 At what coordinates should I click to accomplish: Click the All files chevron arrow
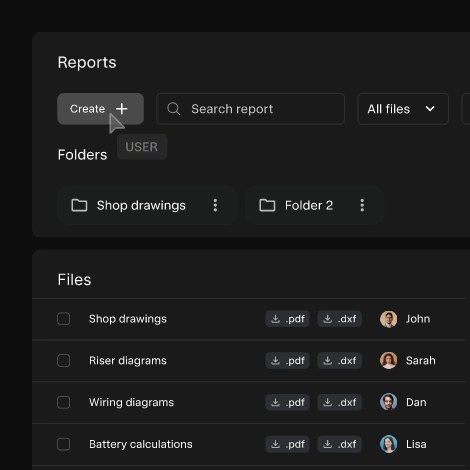click(430, 109)
